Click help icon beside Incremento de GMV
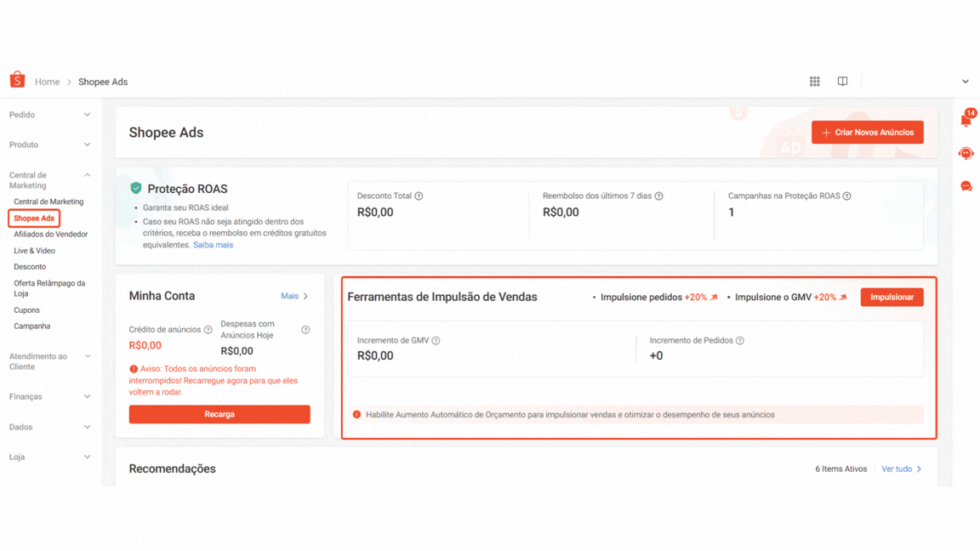The height and width of the screenshot is (551, 980). 436,341
